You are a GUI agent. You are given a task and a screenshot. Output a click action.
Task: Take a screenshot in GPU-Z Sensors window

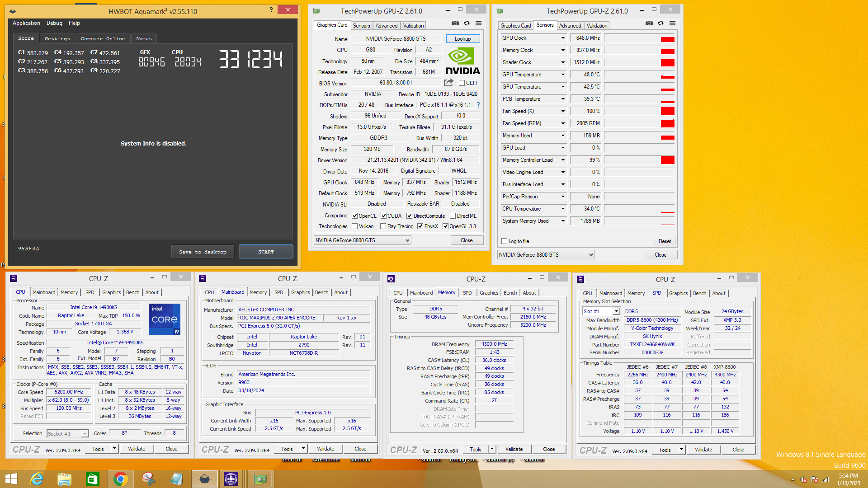point(649,23)
